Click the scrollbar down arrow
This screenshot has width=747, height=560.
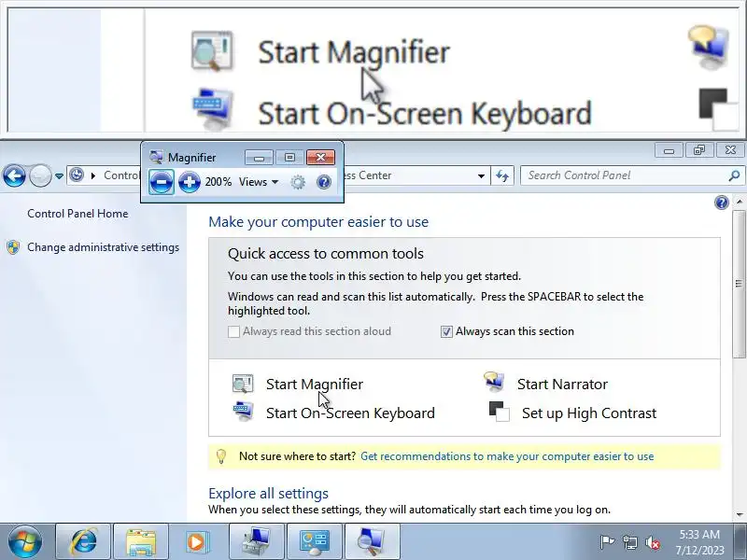click(739, 515)
